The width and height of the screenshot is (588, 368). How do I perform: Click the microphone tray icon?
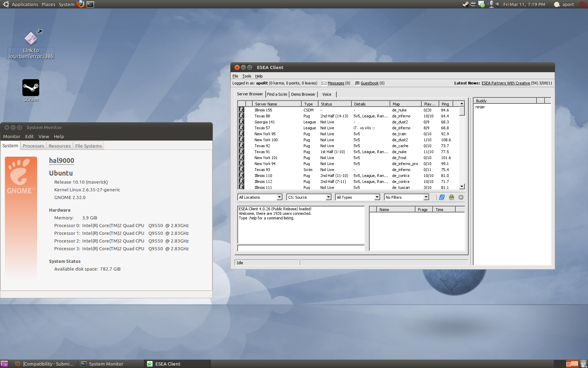click(x=491, y=4)
